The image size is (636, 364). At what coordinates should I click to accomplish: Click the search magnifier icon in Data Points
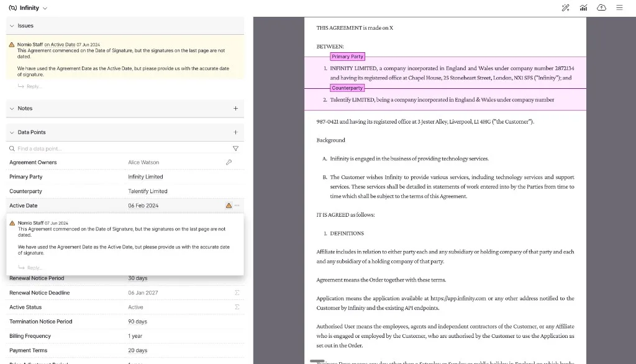pos(12,148)
